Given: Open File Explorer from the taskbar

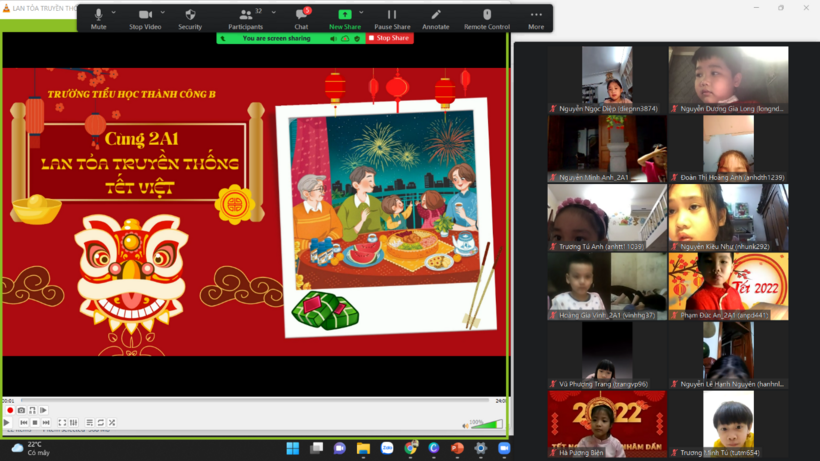Looking at the screenshot, I should [x=363, y=448].
